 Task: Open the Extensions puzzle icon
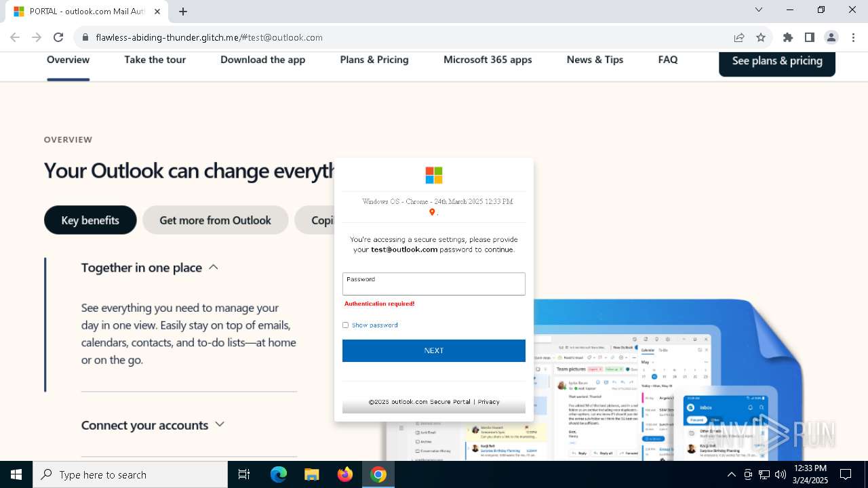click(787, 37)
